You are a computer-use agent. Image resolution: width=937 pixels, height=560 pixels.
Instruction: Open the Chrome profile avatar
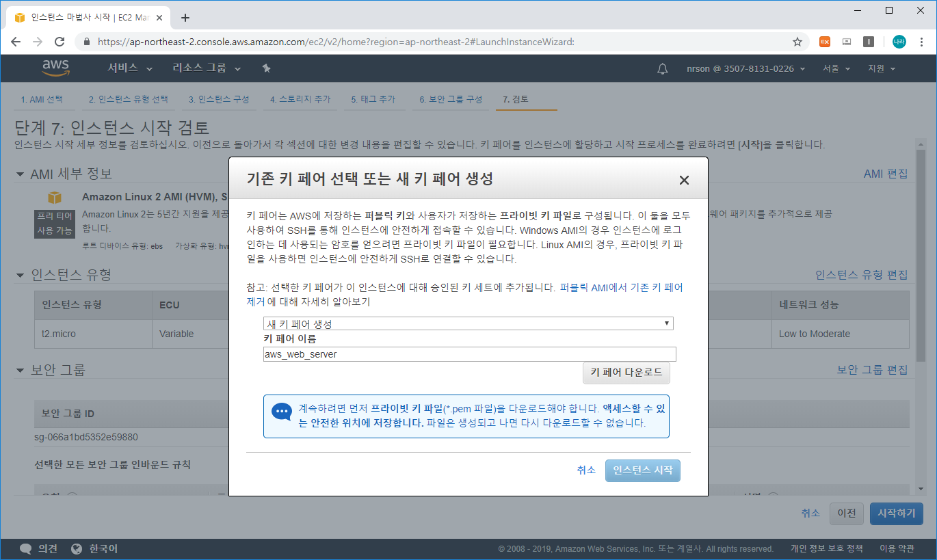pos(899,42)
